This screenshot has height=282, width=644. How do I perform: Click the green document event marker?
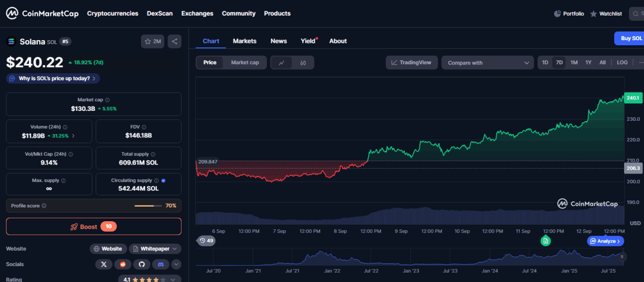pos(545,241)
